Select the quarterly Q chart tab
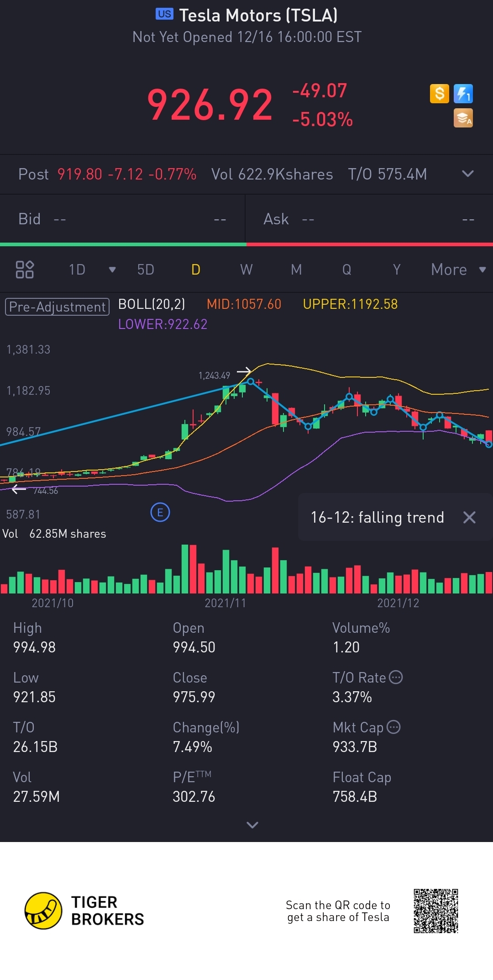 (x=347, y=270)
